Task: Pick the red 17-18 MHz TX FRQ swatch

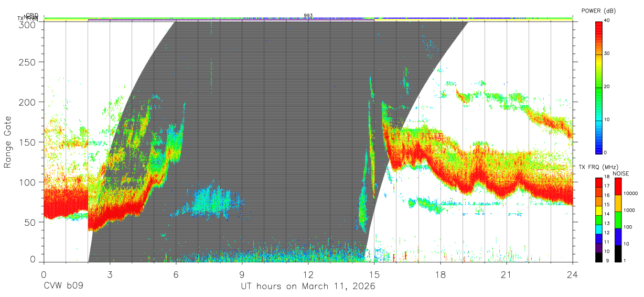Action: (x=599, y=182)
